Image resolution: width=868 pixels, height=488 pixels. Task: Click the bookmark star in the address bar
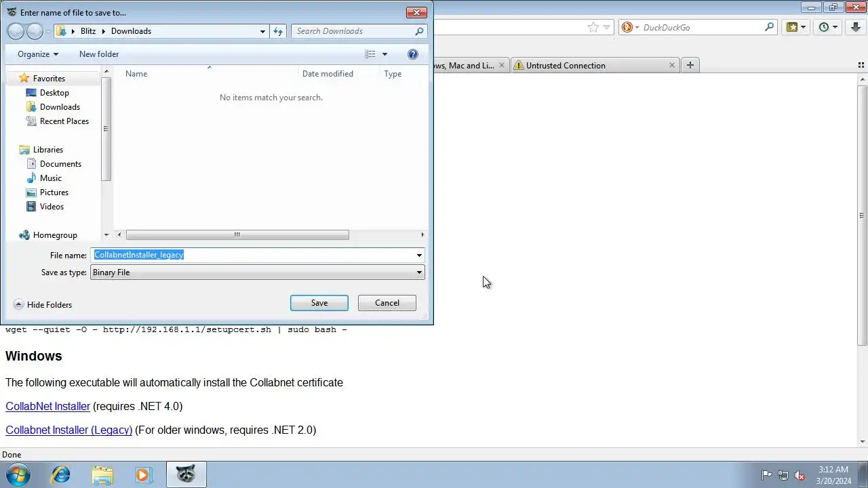pyautogui.click(x=593, y=27)
